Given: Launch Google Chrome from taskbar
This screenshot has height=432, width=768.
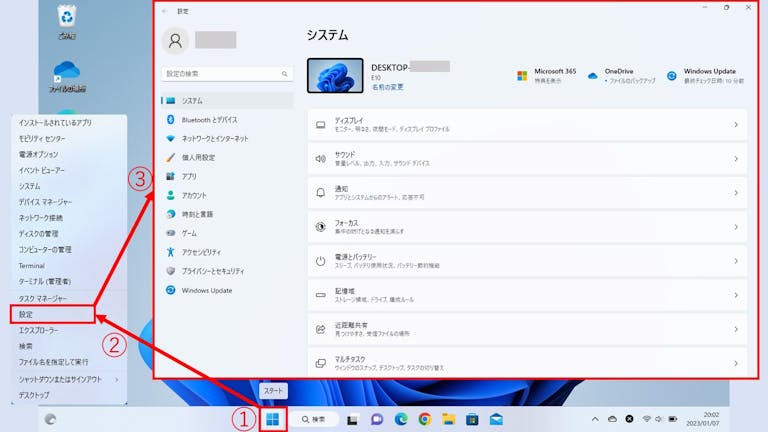Looking at the screenshot, I should [x=425, y=419].
